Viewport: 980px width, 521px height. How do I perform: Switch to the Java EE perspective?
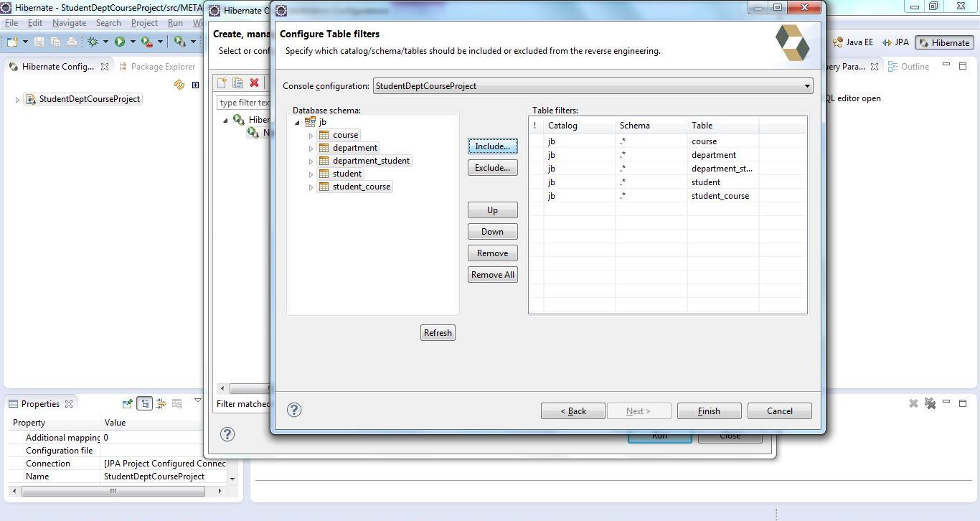coord(853,42)
